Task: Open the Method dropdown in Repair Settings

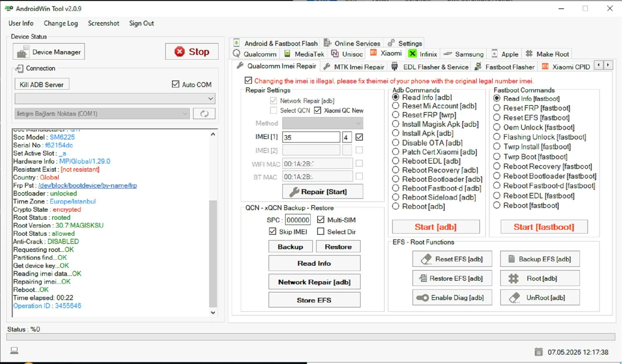Action: point(323,123)
